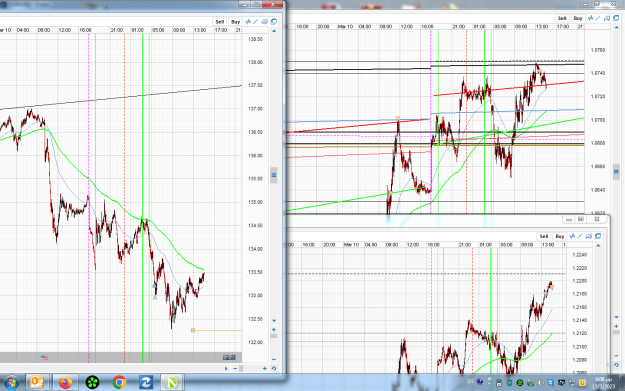Click price alert icon in top-right chart
Screen dimensions: 625x391
pyautogui.click(x=607, y=18)
